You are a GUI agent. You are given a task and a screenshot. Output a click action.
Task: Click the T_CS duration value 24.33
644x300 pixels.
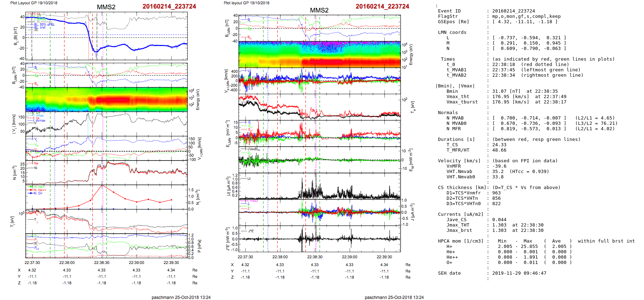pos(499,145)
